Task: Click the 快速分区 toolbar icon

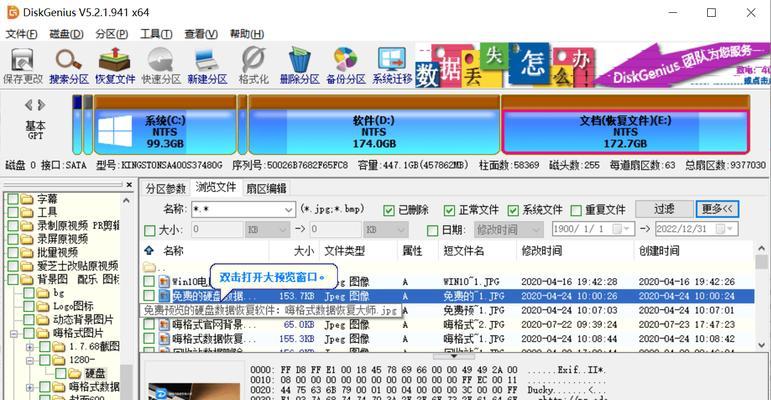Action: point(161,65)
